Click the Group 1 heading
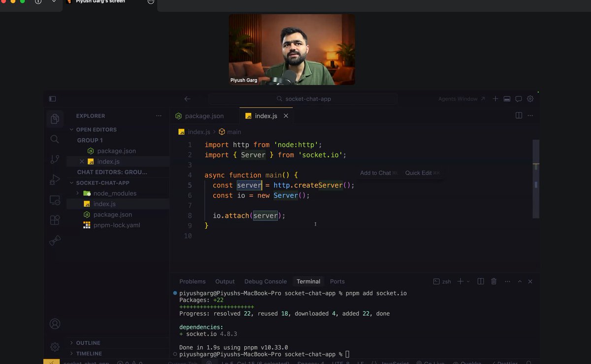591x364 pixels. 90,140
